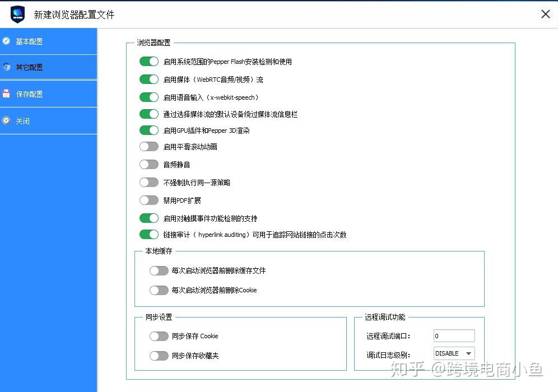
Task: Turn on the 同步保存 Cookie toggle
Action: (x=159, y=336)
